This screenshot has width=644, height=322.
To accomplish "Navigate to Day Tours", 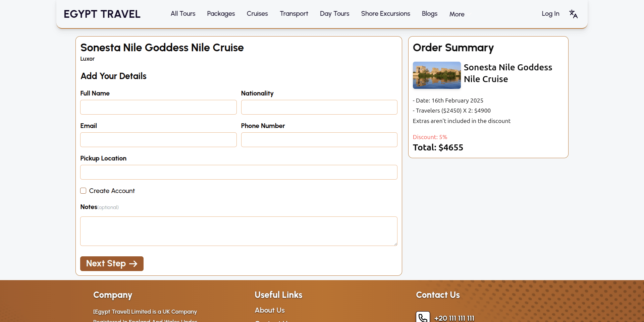I will 334,14.
